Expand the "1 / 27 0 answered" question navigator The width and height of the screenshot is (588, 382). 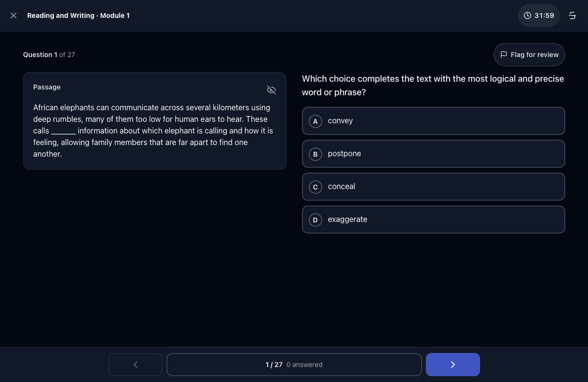(x=294, y=365)
